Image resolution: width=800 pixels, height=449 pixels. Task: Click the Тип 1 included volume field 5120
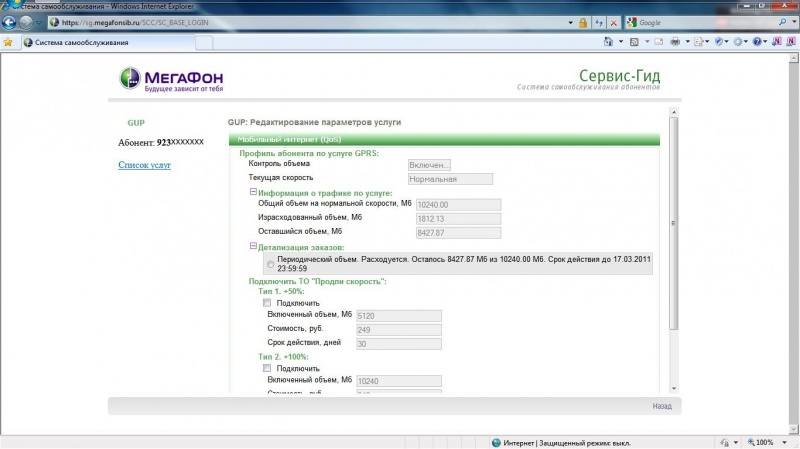click(398, 316)
